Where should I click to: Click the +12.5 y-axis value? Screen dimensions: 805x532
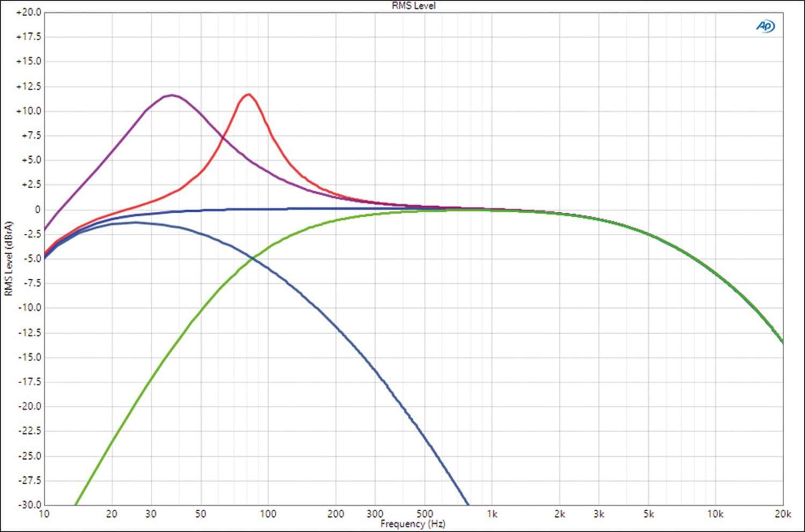(x=28, y=86)
